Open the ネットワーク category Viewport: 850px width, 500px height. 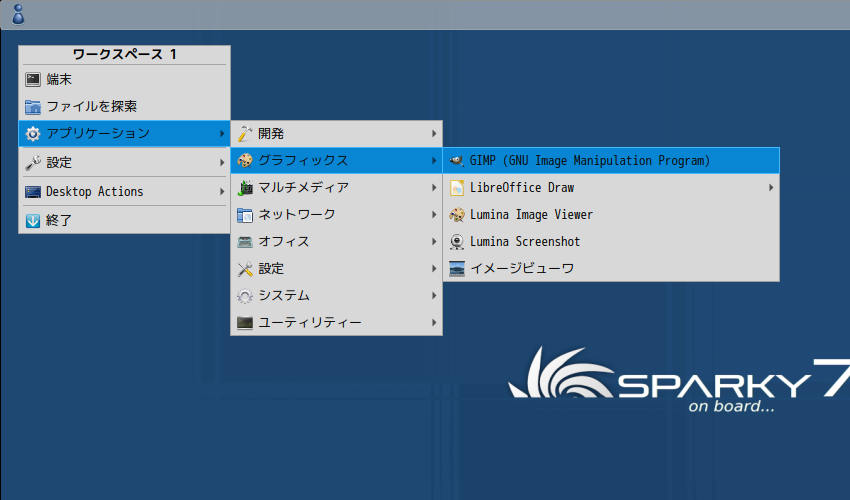coord(337,215)
